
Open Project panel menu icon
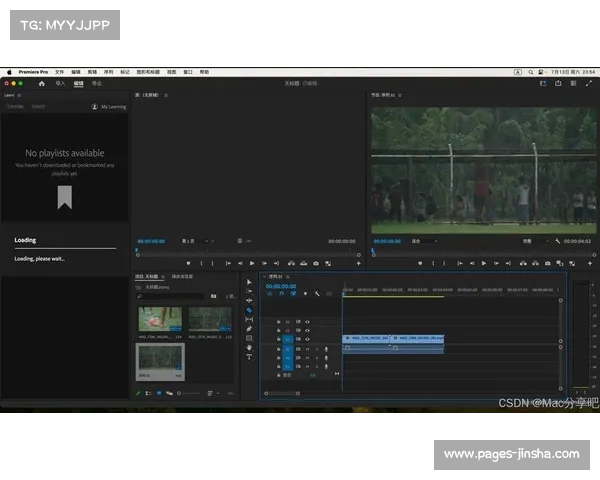[163, 276]
